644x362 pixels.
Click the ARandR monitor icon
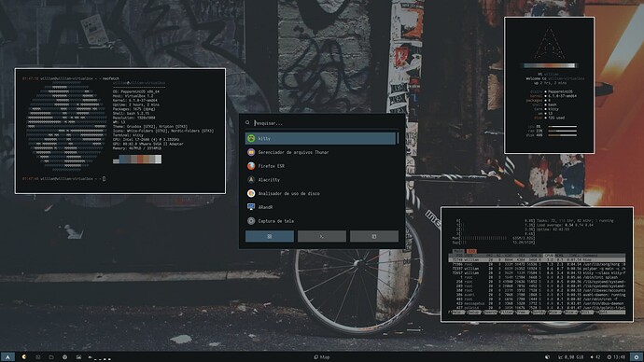coord(251,207)
